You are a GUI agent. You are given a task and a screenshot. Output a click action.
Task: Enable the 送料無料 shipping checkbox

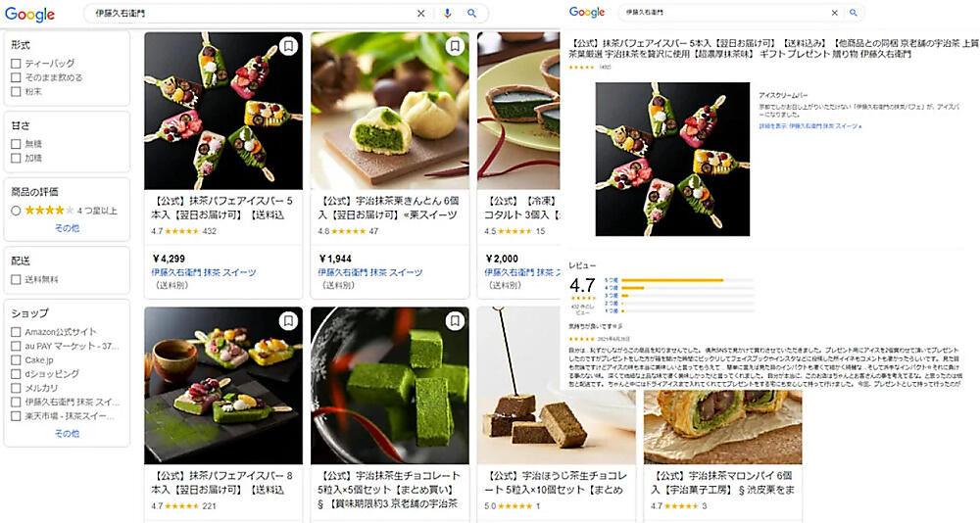[x=17, y=279]
